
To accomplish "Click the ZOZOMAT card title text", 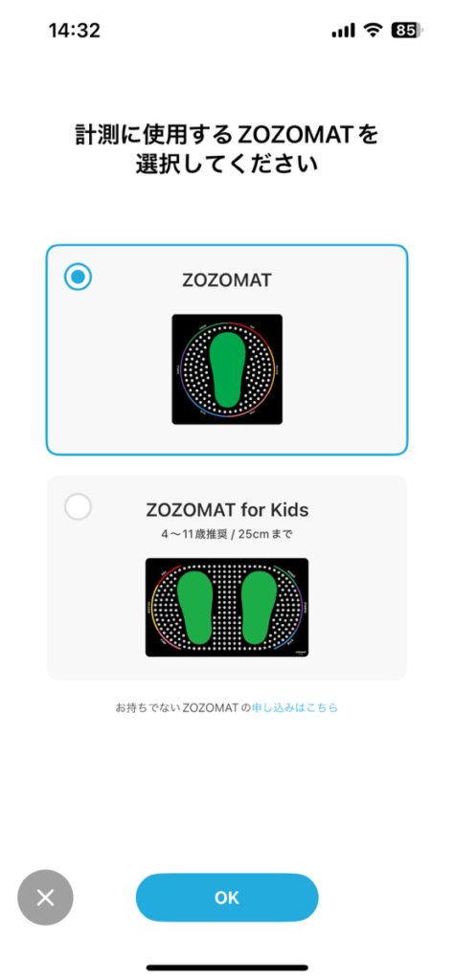I will (x=227, y=280).
